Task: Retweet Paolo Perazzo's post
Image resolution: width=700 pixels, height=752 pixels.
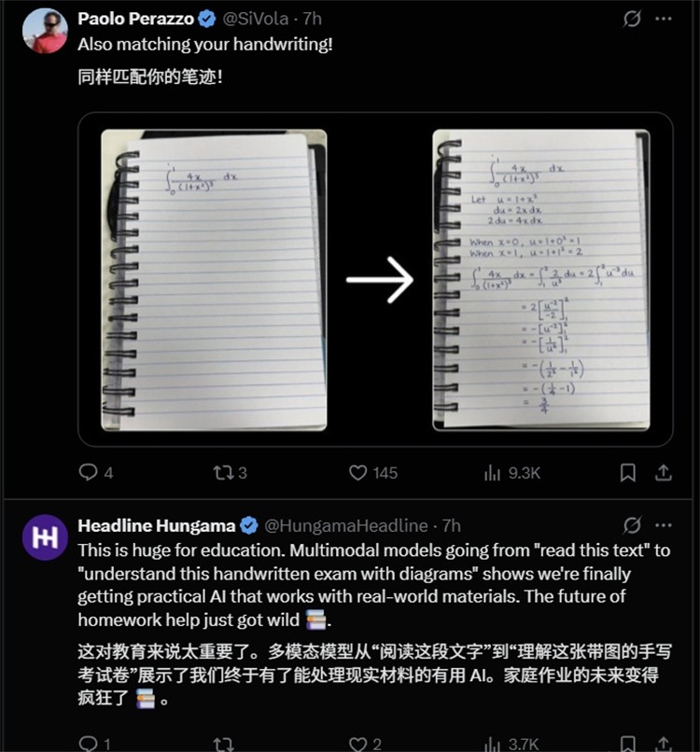Action: click(x=231, y=473)
